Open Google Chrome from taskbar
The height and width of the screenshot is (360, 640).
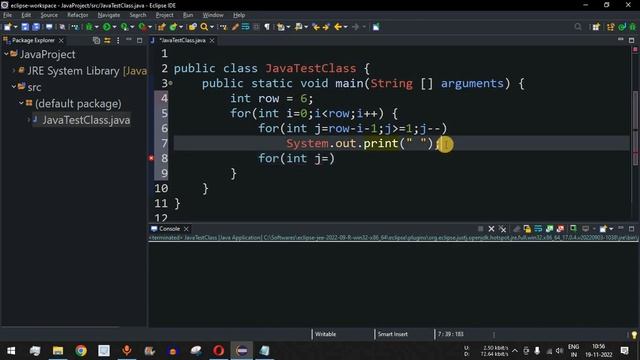[81, 350]
